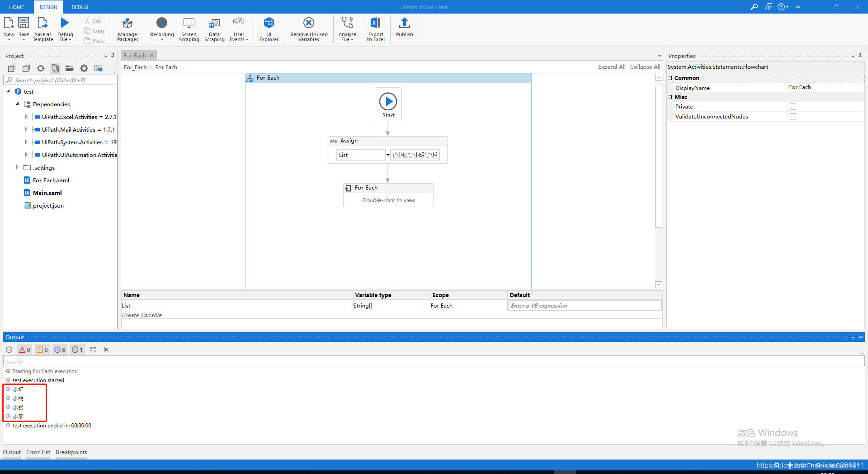The width and height of the screenshot is (868, 474).
Task: Launch UI Explorer
Action: 269,29
